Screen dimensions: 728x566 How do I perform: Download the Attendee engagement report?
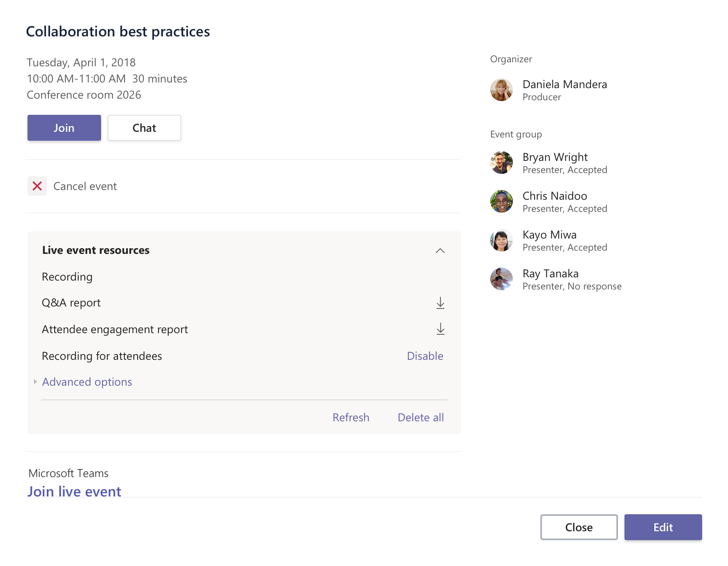pos(440,329)
